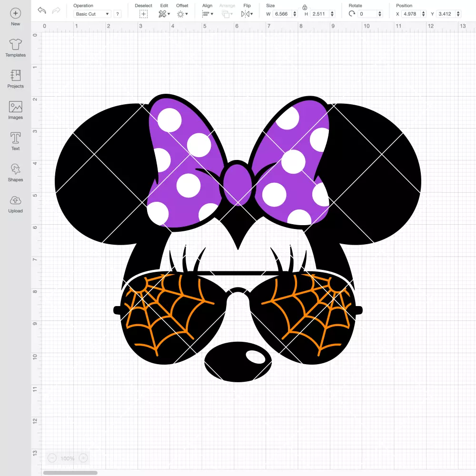Adjust X position using its stepper
Image resolution: width=476 pixels, height=476 pixels.
pyautogui.click(x=424, y=14)
